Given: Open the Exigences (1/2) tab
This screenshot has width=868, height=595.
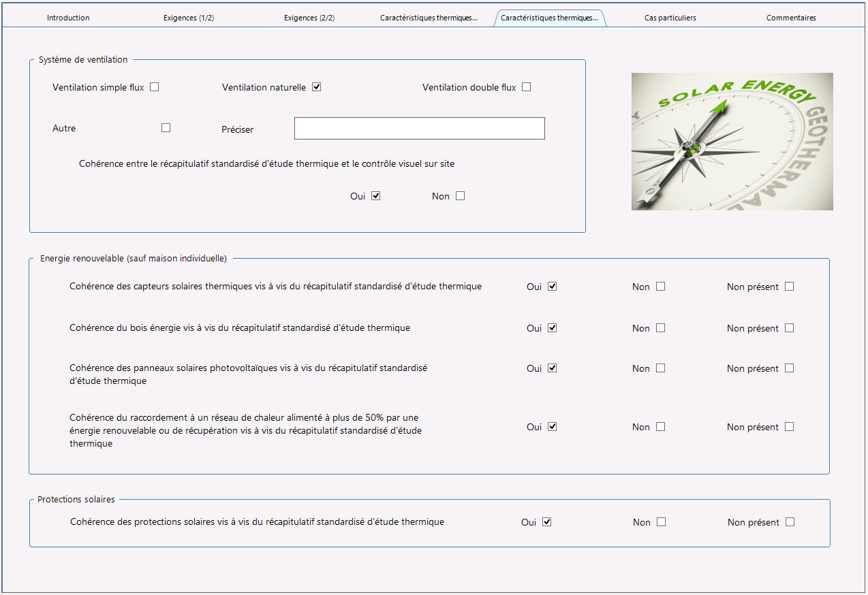Looking at the screenshot, I should click(x=189, y=18).
